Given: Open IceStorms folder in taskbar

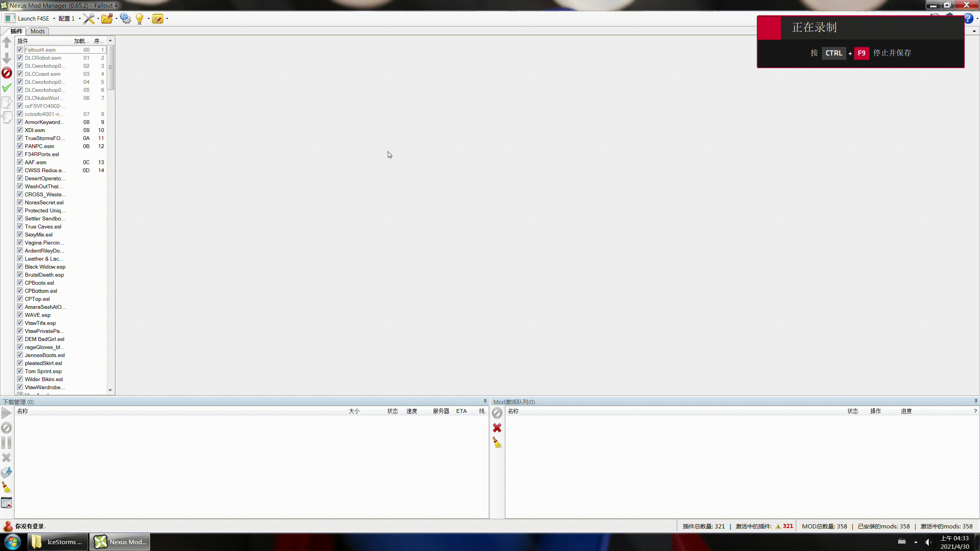Looking at the screenshot, I should tap(58, 542).
